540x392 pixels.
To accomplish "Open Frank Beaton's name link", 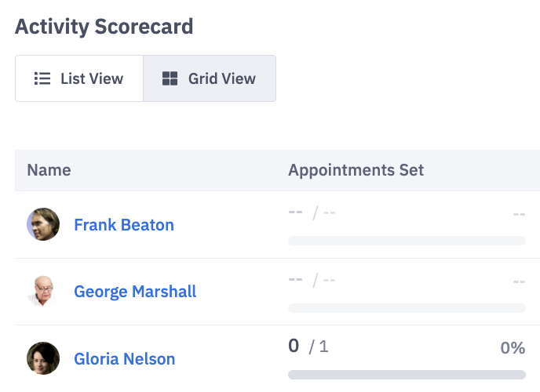I will click(x=124, y=225).
